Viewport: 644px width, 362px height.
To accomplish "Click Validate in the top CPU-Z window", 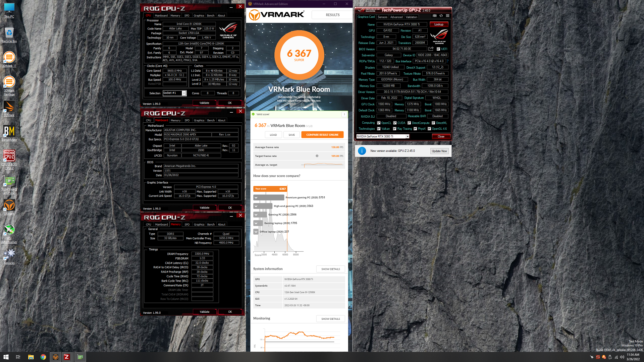I will [204, 103].
